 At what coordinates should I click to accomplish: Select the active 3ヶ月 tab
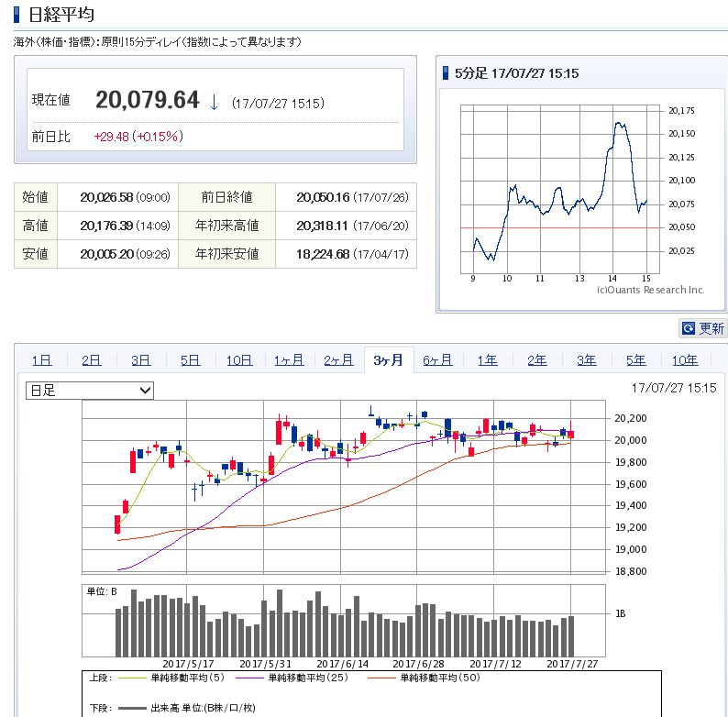pos(389,360)
